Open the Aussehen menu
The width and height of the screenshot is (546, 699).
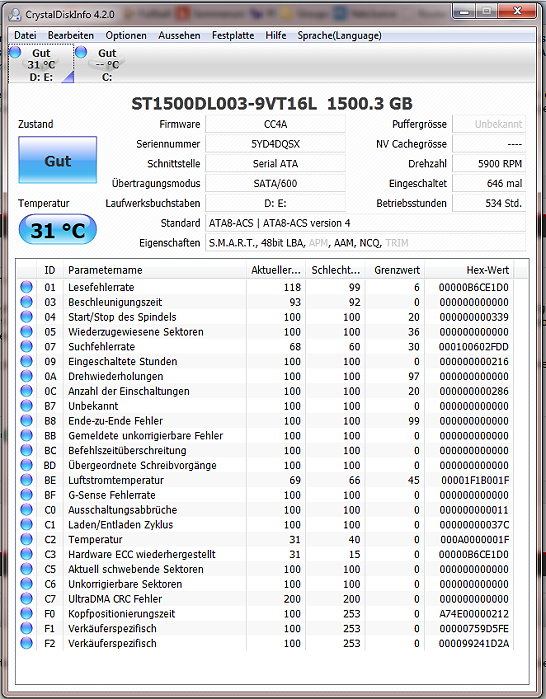coord(179,35)
